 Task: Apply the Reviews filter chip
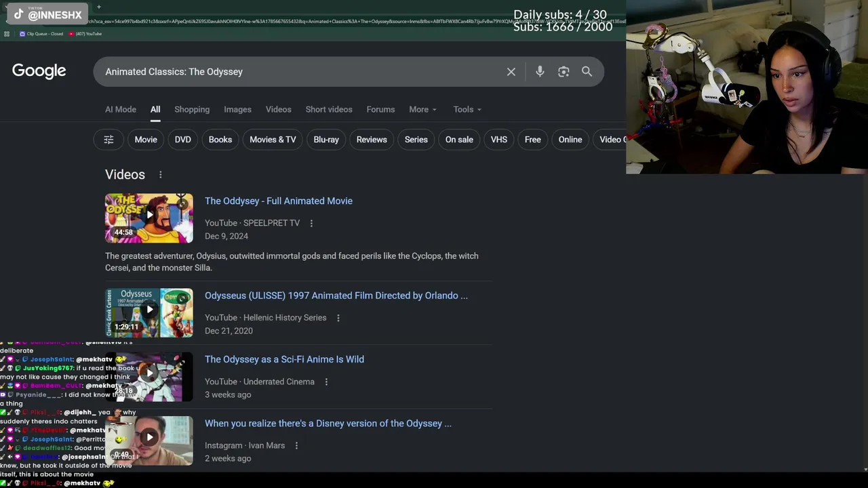(372, 140)
